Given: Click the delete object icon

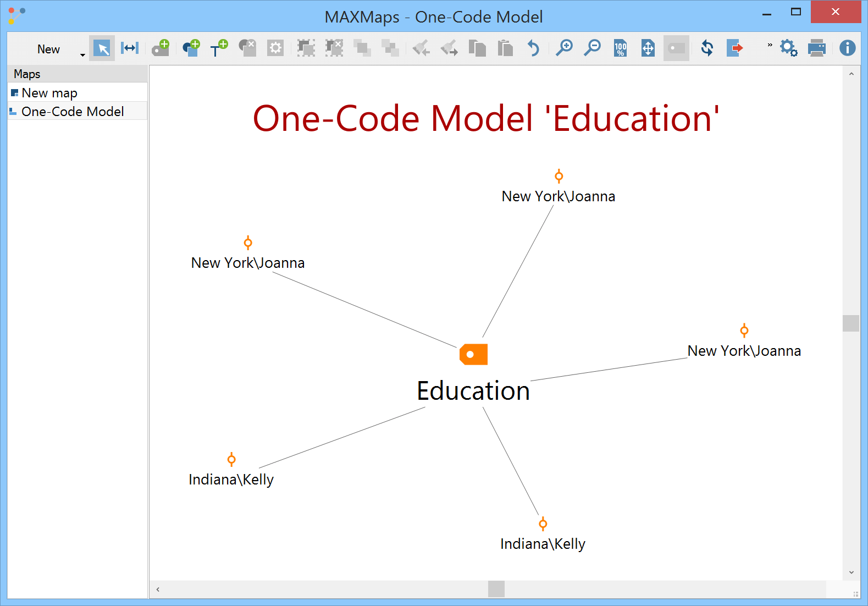Looking at the screenshot, I should [x=247, y=48].
